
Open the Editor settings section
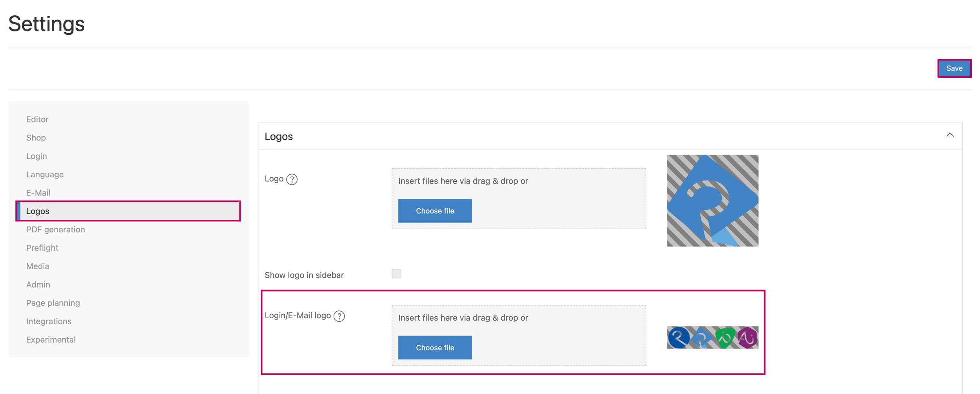point(37,119)
